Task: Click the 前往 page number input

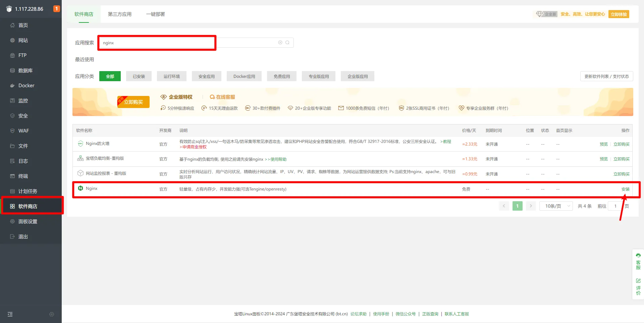Action: tap(615, 206)
